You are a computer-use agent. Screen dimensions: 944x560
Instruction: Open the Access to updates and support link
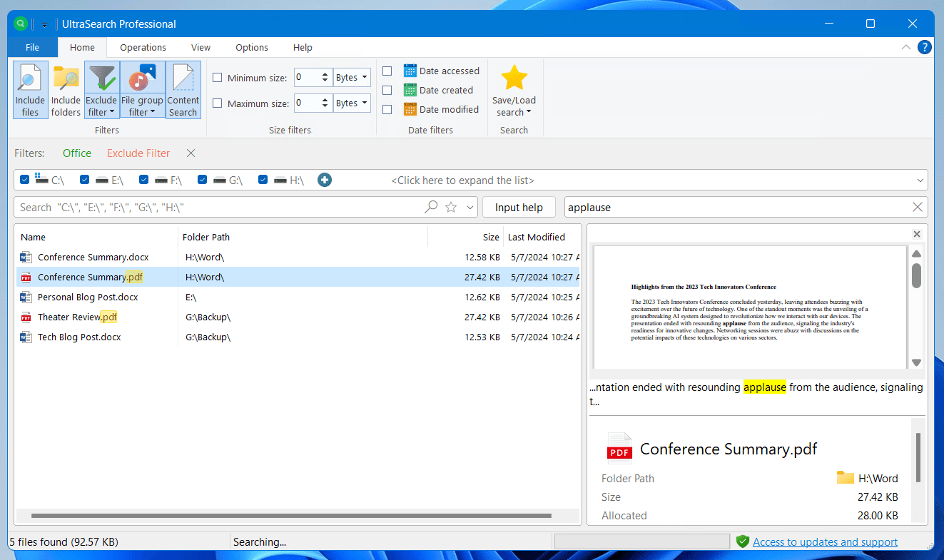pyautogui.click(x=826, y=541)
